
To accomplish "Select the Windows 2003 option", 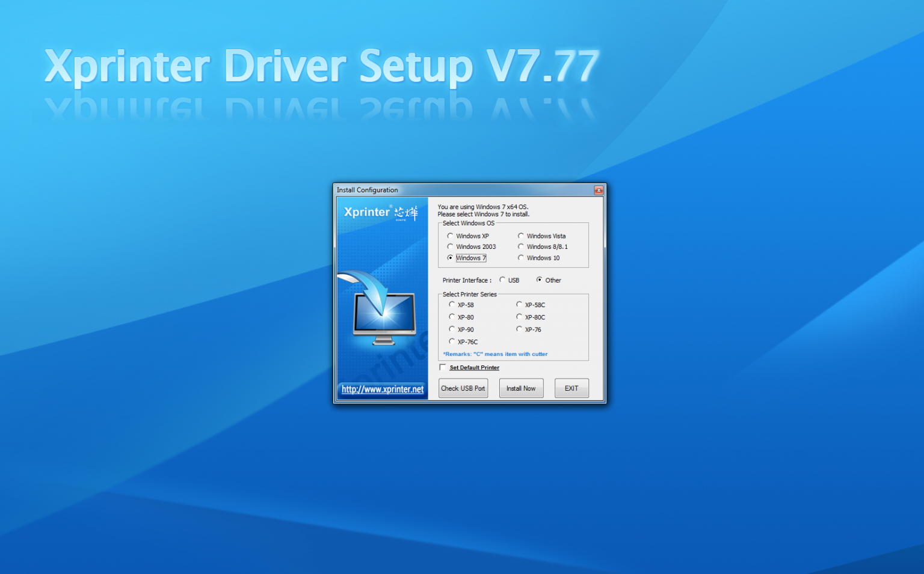I will pyautogui.click(x=450, y=246).
